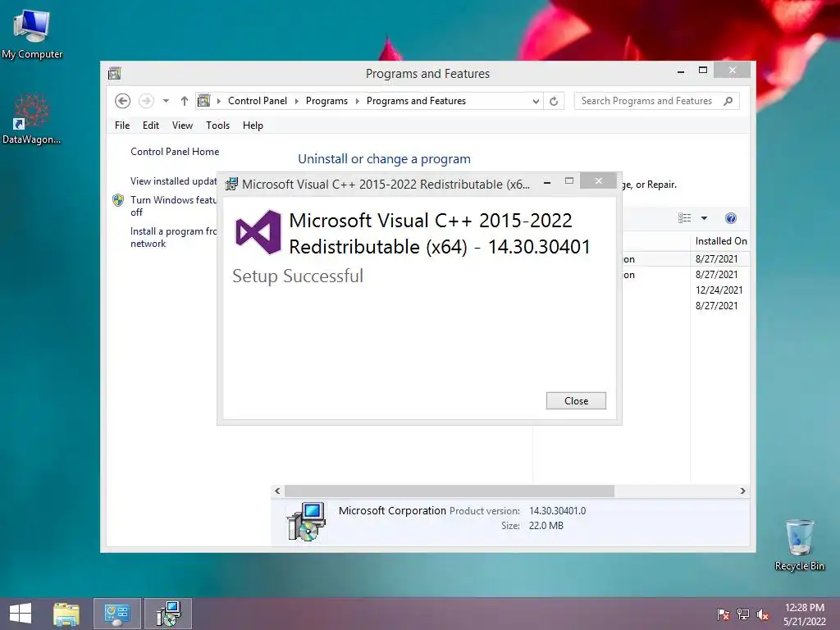Go back in Programs and Features
This screenshot has width=840, height=630.
(x=123, y=101)
